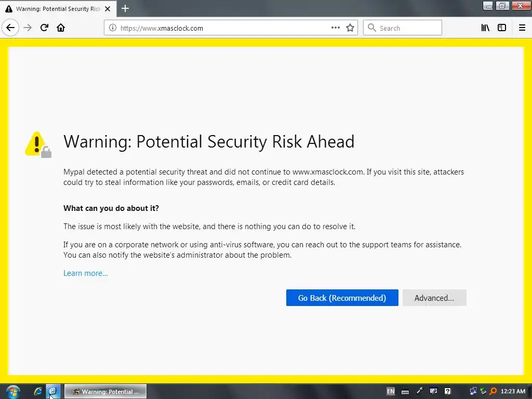532x399 pixels.
Task: Minimize the browser window
Action: tap(488, 5)
